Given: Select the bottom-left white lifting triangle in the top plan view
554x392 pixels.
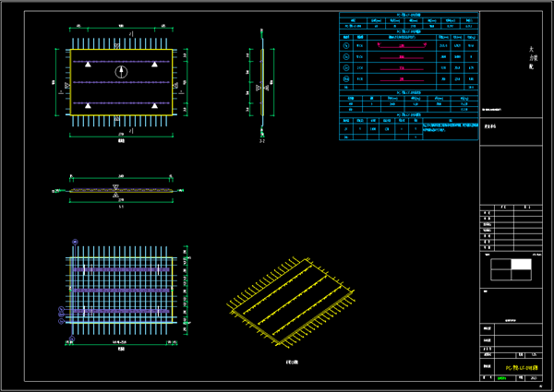Looking at the screenshot, I should coord(88,105).
